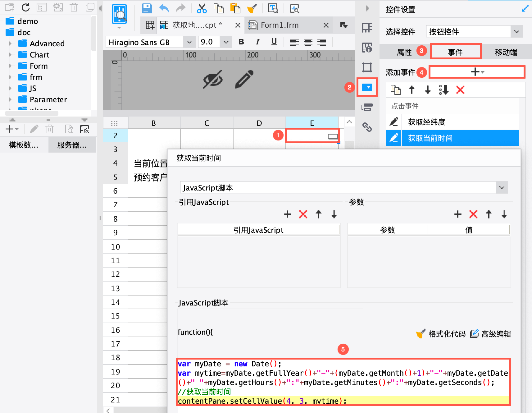The width and height of the screenshot is (532, 413).
Task: Open the 服务器... dataset tab
Action: 72,145
